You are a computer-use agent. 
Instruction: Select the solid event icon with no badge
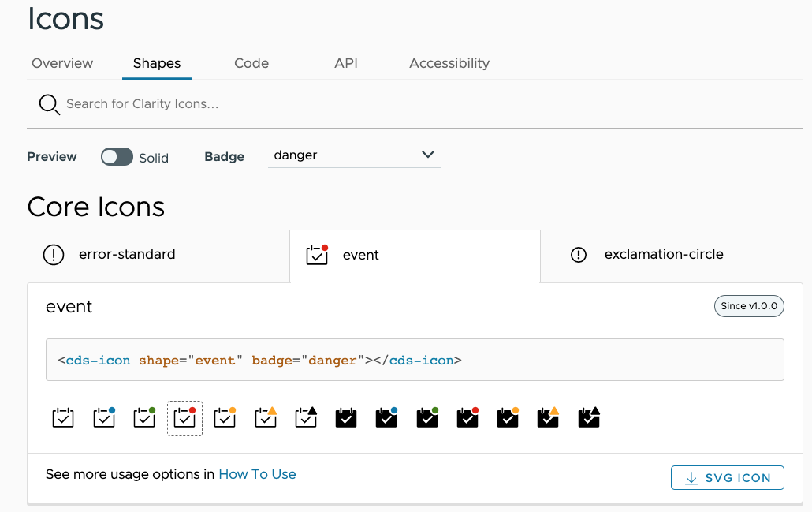click(x=346, y=417)
